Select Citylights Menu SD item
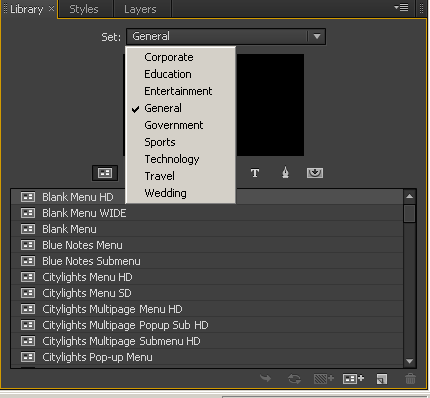430x398 pixels. (207, 293)
